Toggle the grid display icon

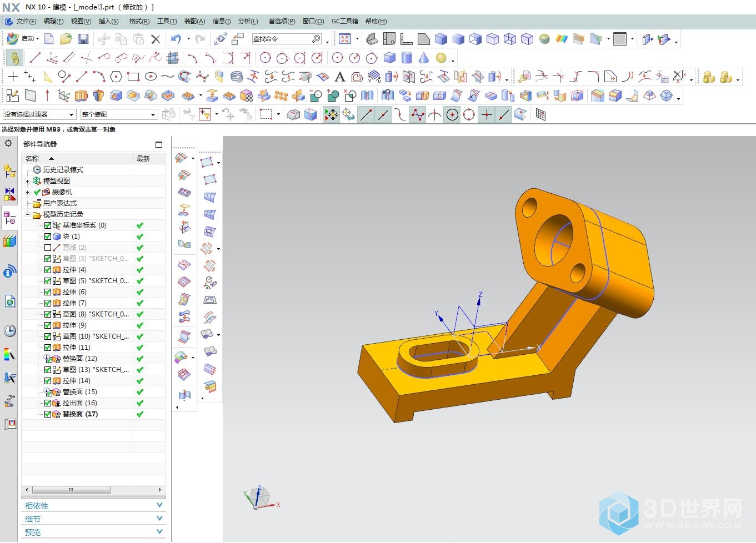point(540,114)
